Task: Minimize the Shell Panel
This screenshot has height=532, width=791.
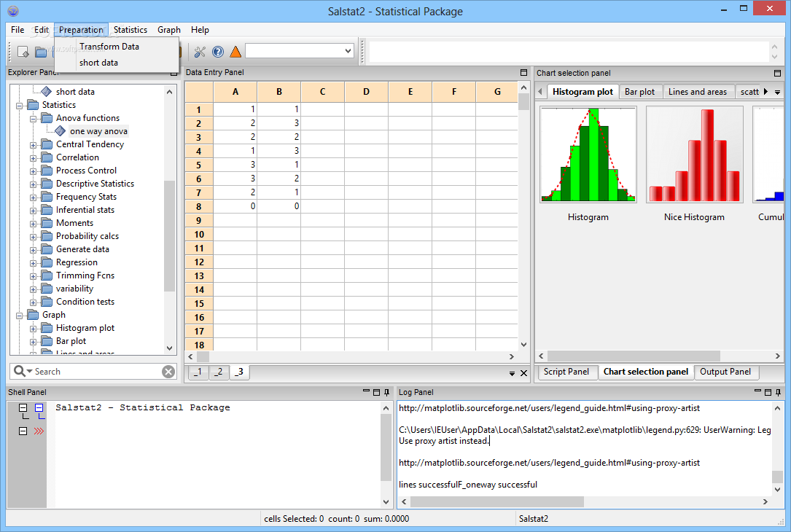Action: (x=366, y=391)
